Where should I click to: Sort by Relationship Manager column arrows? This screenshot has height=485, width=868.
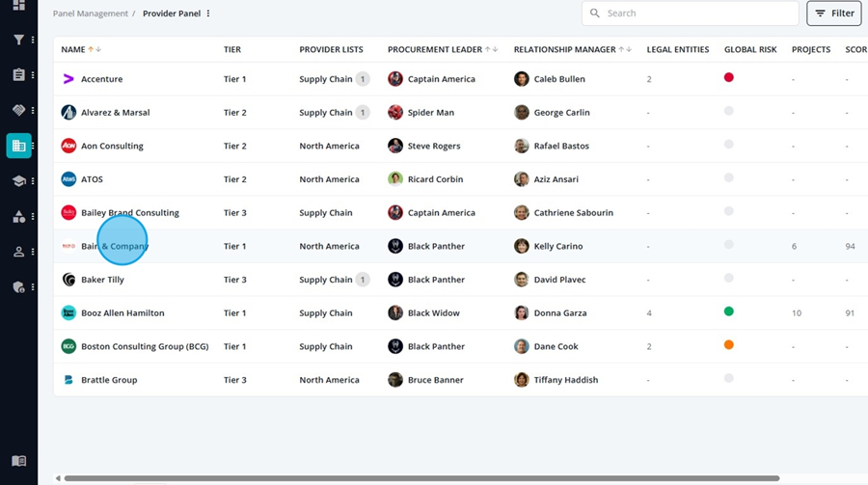click(x=625, y=49)
